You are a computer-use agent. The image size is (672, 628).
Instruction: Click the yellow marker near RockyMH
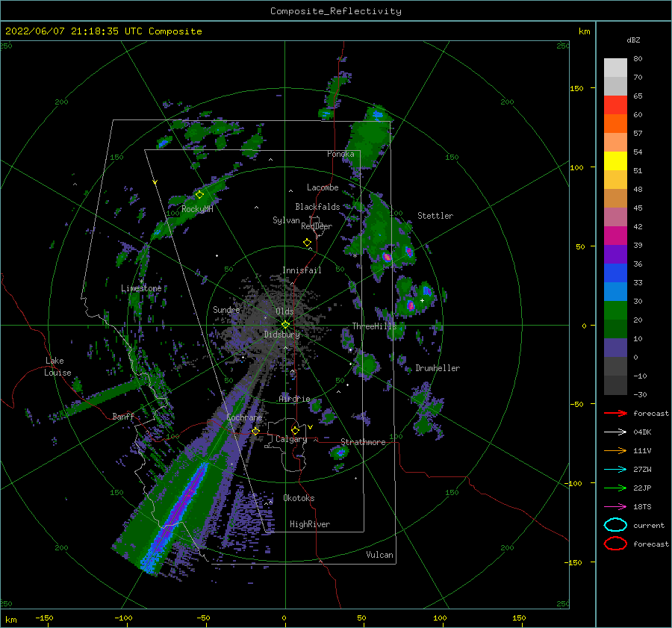(x=199, y=195)
